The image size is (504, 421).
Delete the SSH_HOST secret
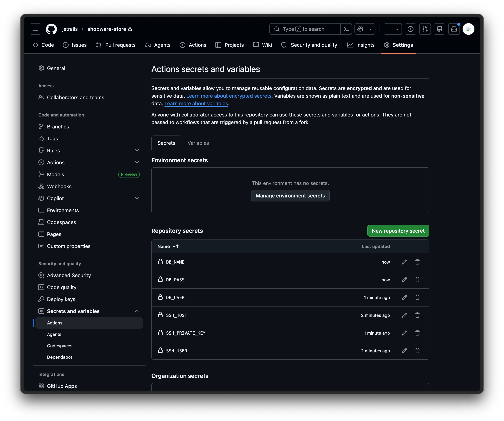417,315
